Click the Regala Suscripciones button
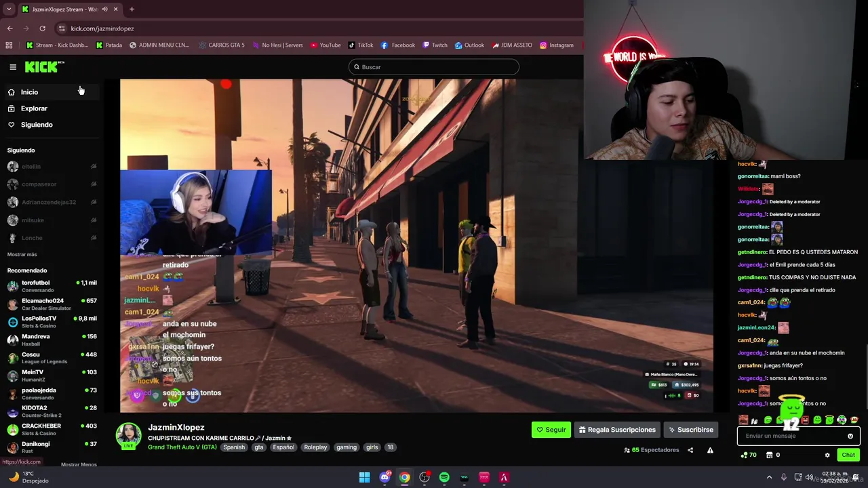This screenshot has width=868, height=488. tap(617, 430)
